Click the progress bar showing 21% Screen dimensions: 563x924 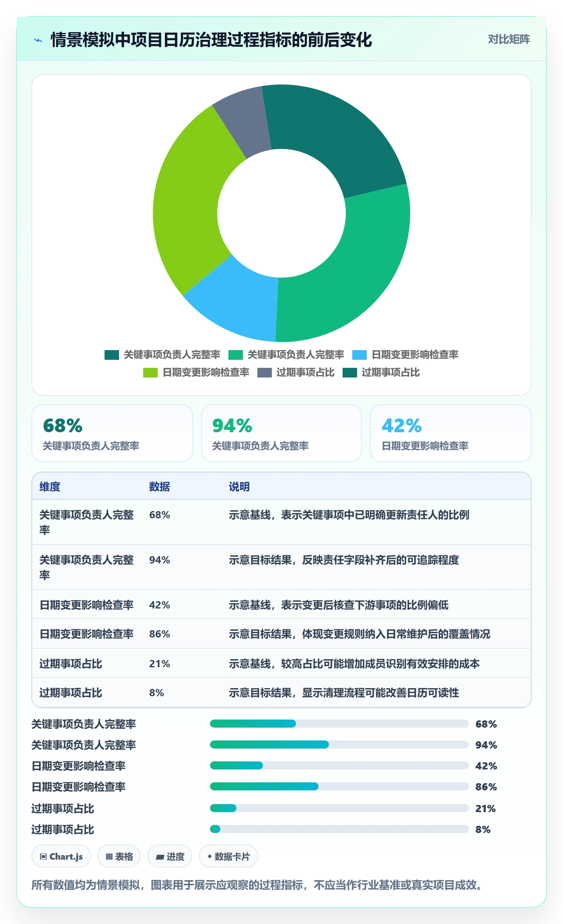pos(339,808)
